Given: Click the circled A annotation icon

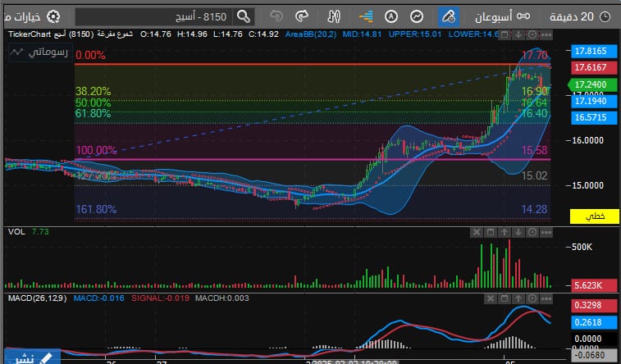Looking at the screenshot, I should [391, 16].
